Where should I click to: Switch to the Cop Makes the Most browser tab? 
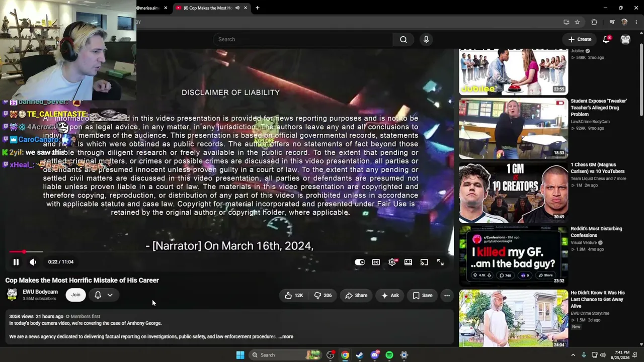coord(207,8)
